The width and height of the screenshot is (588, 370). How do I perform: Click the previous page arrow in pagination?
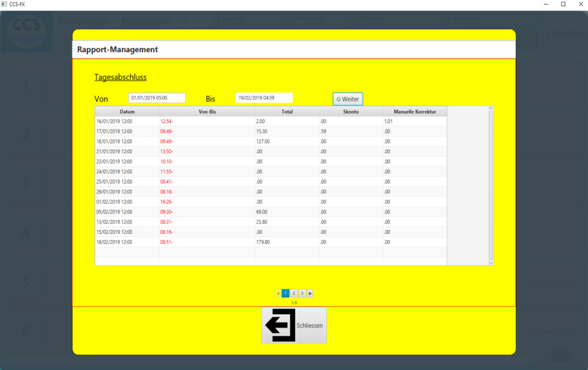[x=278, y=293]
